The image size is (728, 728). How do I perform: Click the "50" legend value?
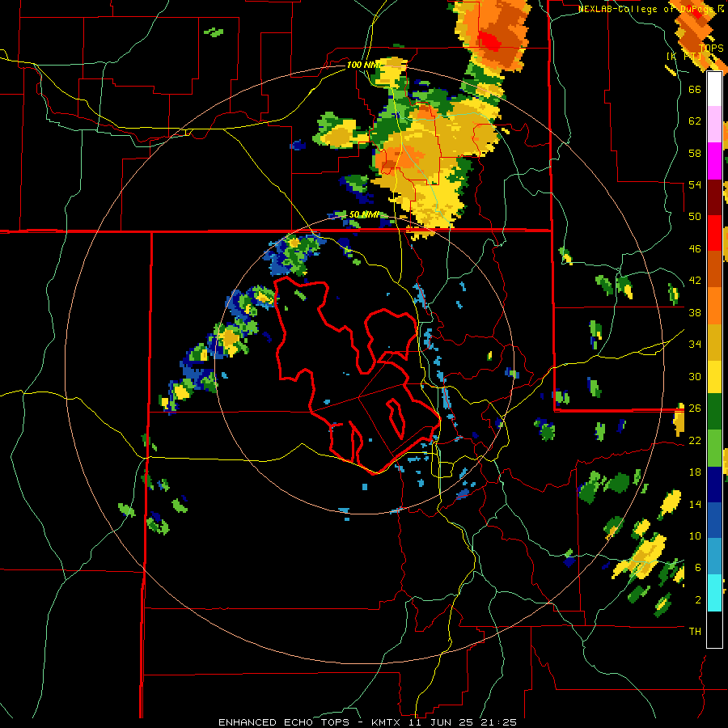coord(695,216)
